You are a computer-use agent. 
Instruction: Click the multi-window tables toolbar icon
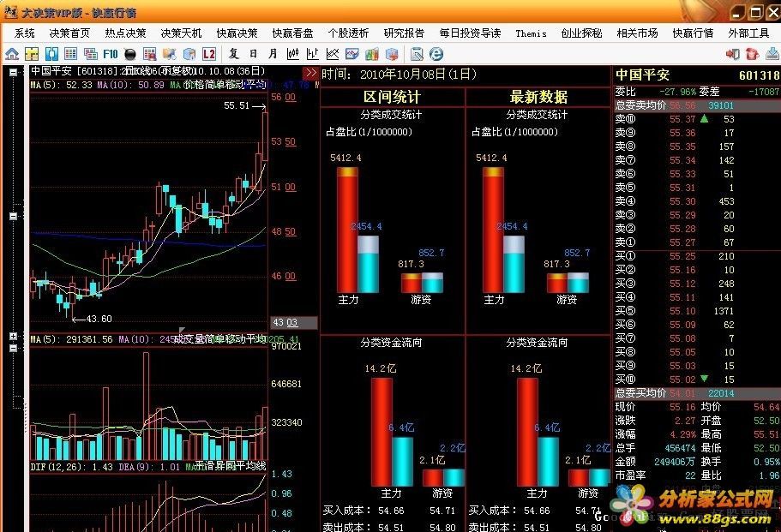point(91,54)
